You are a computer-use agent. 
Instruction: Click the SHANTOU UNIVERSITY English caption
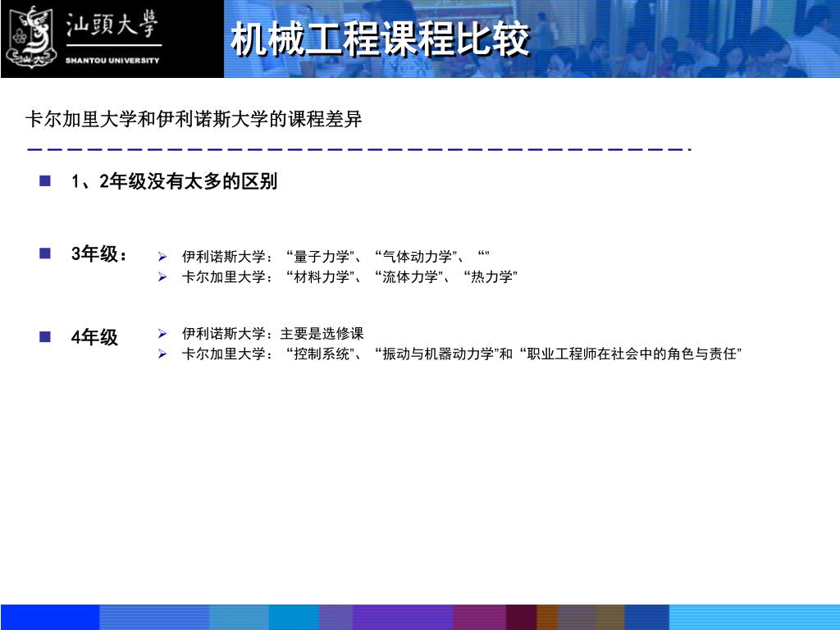click(112, 61)
